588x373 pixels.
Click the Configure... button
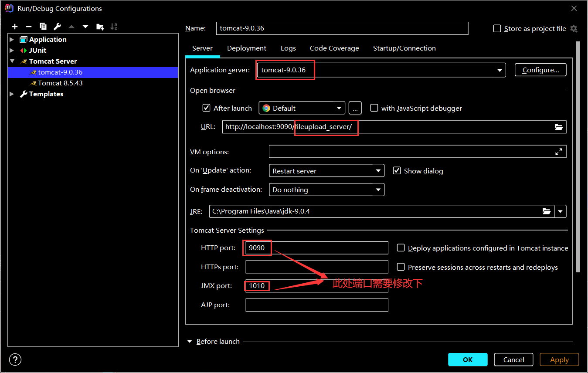point(540,70)
